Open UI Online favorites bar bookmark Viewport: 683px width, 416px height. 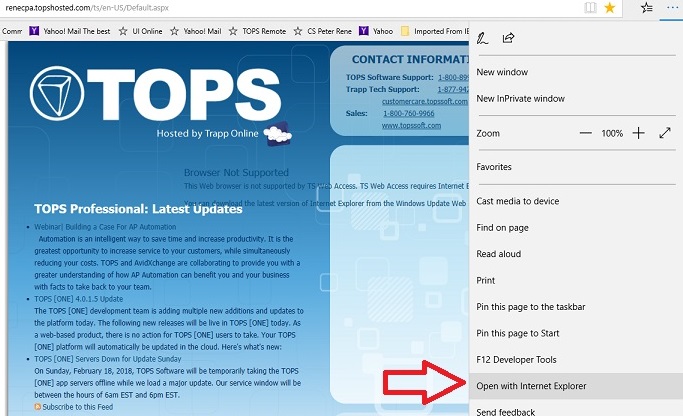pos(141,31)
